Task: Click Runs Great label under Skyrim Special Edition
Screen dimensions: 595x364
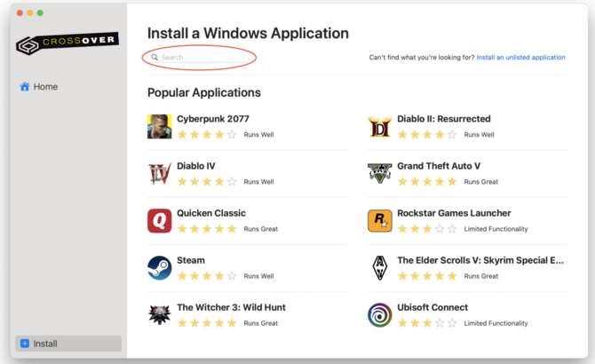Action: 480,276
